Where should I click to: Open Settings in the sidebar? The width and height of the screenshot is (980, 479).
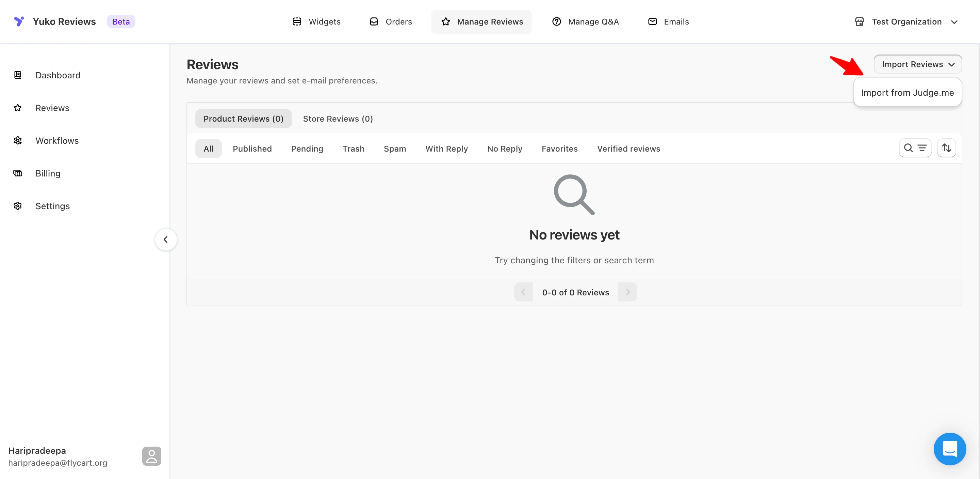pyautogui.click(x=52, y=206)
